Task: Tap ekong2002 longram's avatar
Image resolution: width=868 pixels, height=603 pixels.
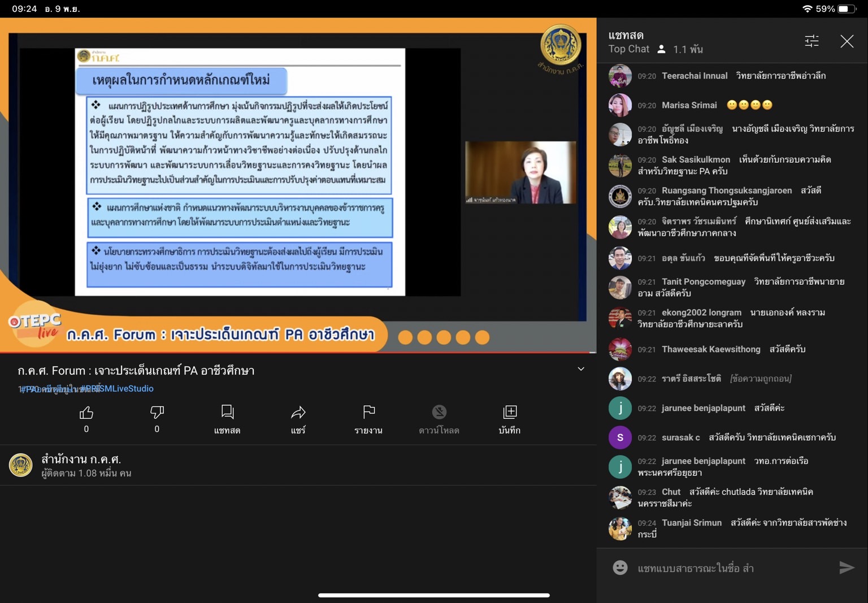Action: click(620, 318)
